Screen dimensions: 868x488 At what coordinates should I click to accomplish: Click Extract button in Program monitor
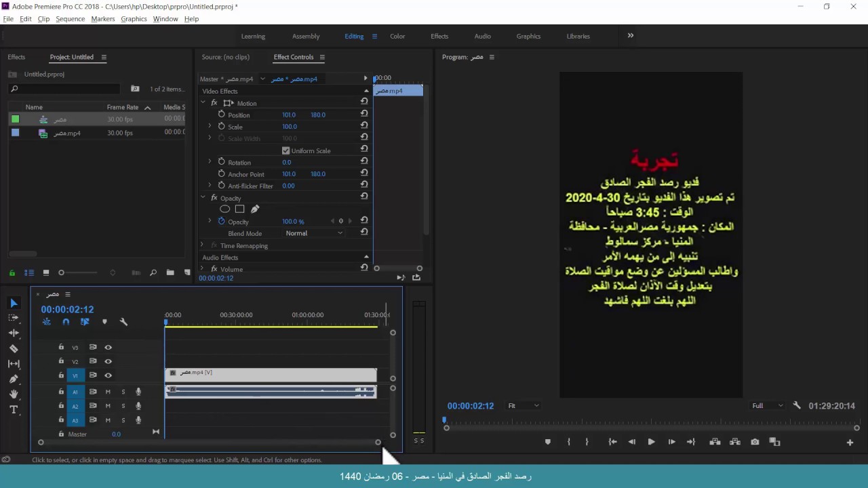[x=735, y=442]
